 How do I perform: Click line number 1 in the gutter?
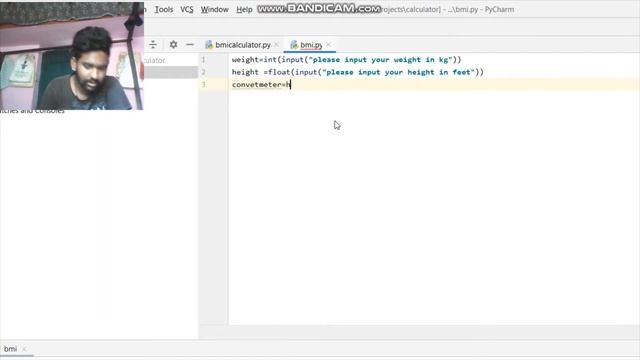click(x=203, y=60)
